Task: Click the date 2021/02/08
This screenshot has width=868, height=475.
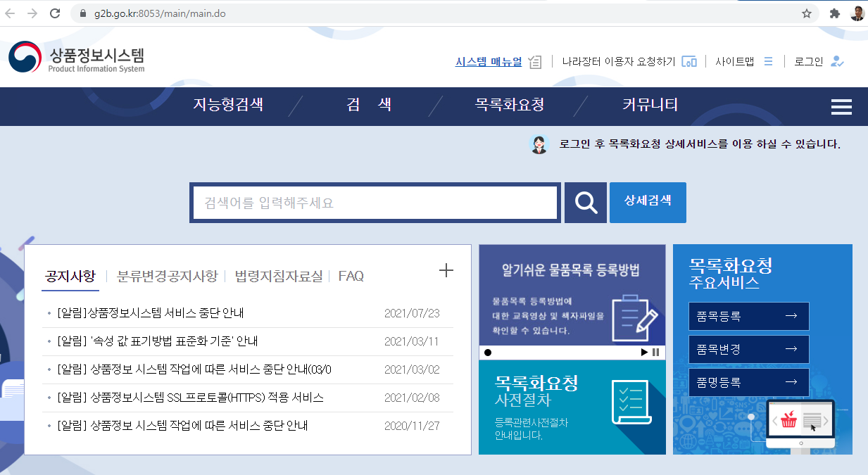Action: tap(412, 398)
